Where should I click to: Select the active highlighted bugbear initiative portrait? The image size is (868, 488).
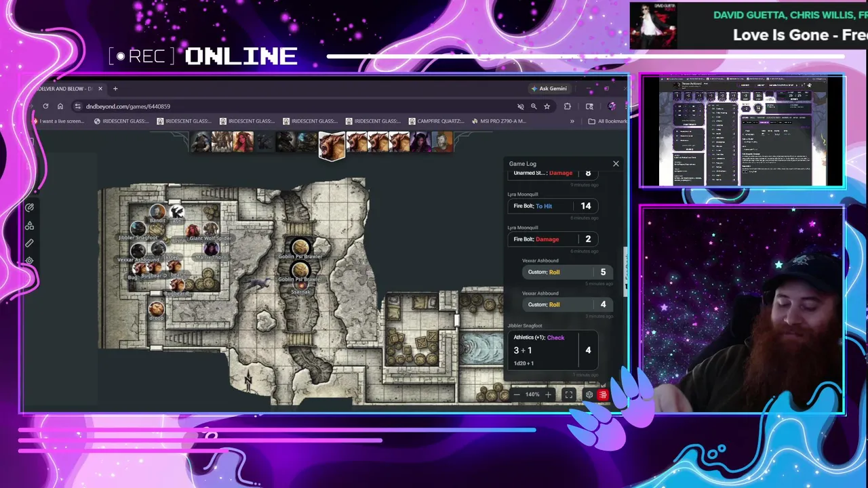tap(332, 145)
